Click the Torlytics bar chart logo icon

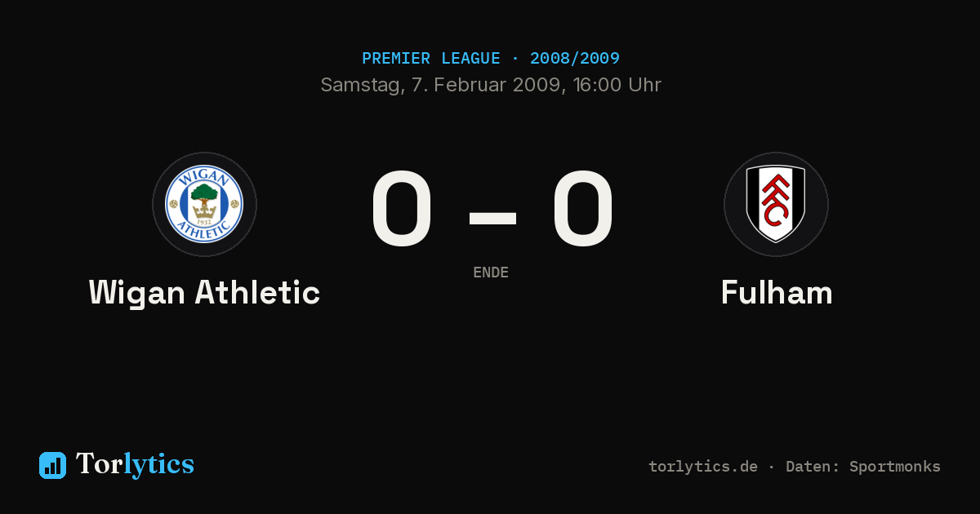[52, 465]
